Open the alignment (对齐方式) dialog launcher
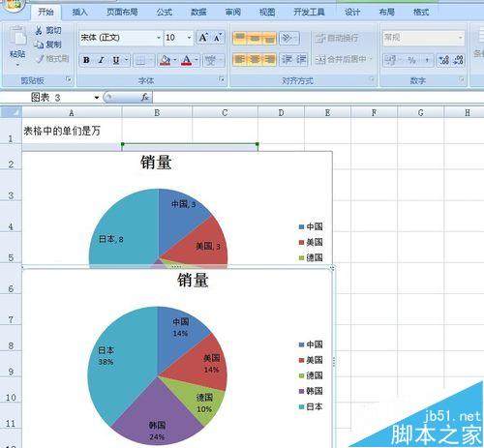The image size is (484, 448). pos(372,79)
